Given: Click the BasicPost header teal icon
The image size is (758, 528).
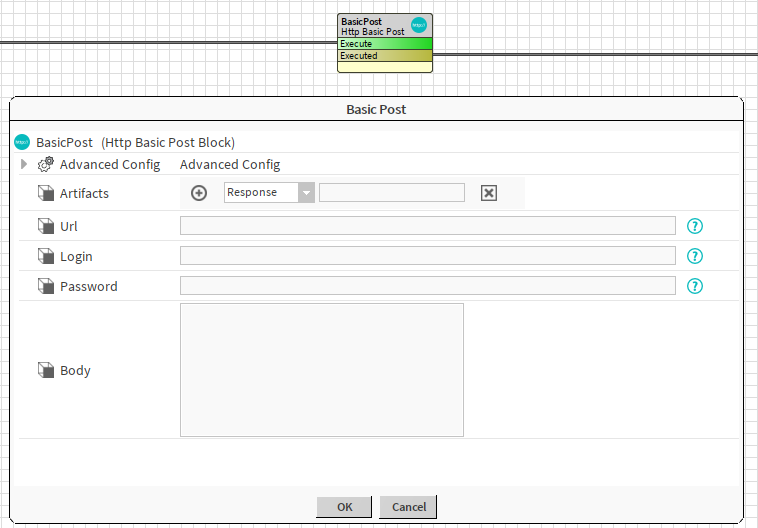Looking at the screenshot, I should [22, 142].
